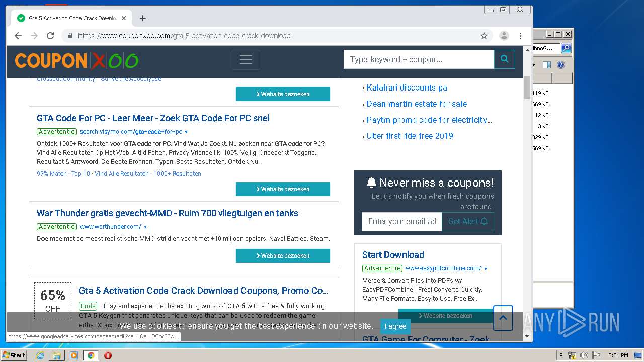Viewport: 644px width, 362px height.
Task: Click the search icon in the background window
Action: click(566, 48)
